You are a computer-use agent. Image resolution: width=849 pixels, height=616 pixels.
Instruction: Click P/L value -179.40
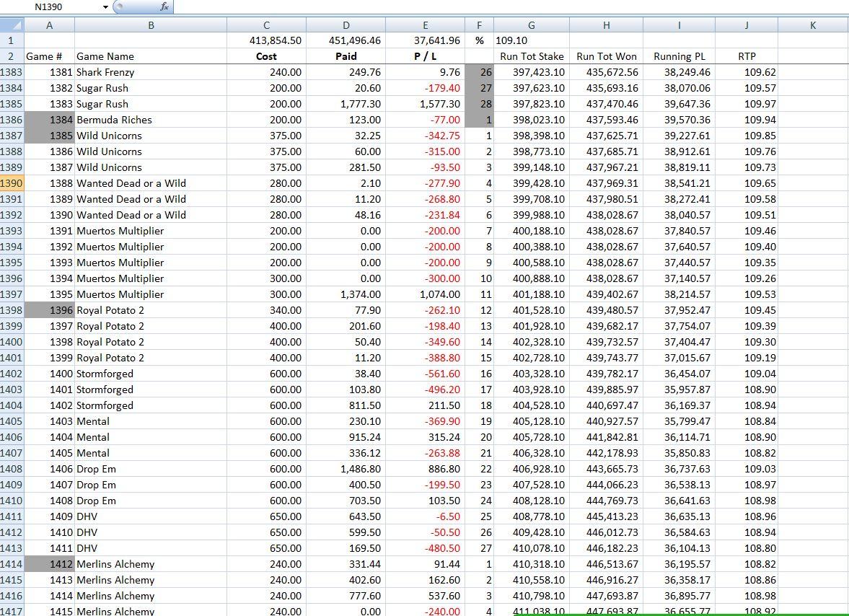pyautogui.click(x=426, y=88)
